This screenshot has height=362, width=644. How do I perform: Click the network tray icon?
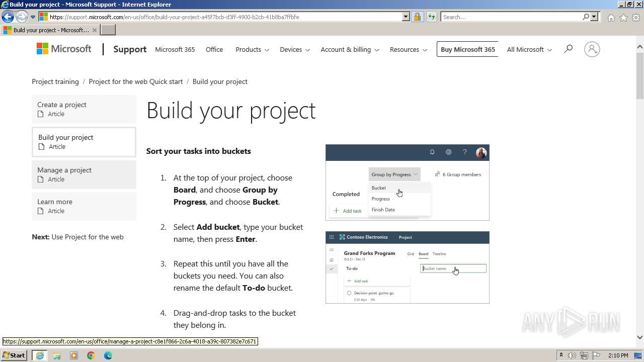pos(584,355)
